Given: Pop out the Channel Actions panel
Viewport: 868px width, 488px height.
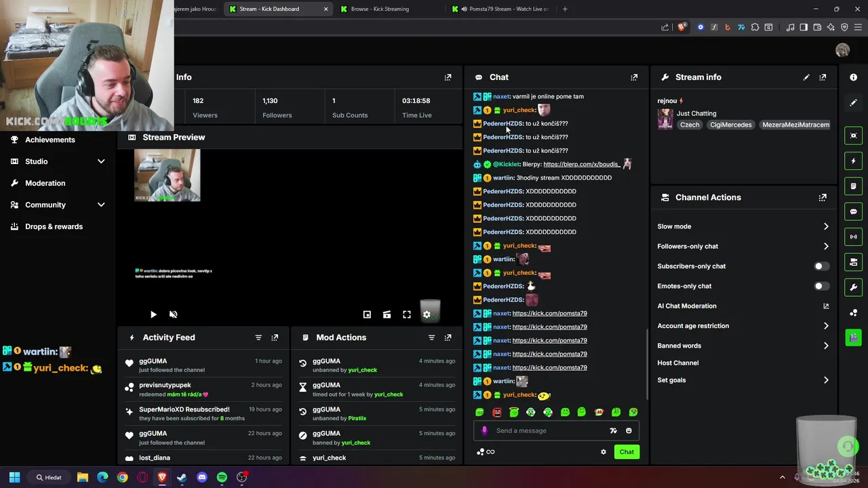Looking at the screenshot, I should [823, 197].
